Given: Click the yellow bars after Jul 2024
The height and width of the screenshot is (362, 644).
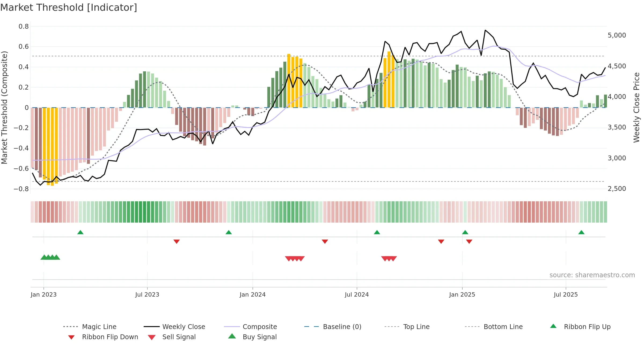Looking at the screenshot, I should click(x=389, y=79).
